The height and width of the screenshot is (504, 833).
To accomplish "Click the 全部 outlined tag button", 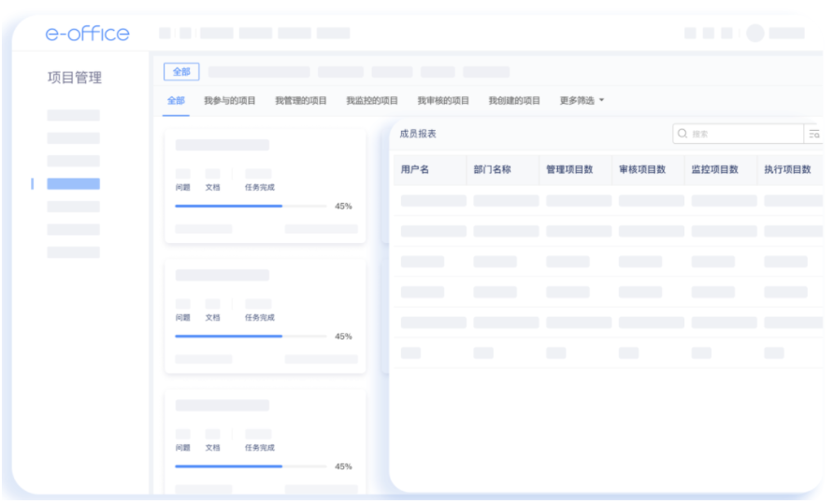I will pos(181,72).
